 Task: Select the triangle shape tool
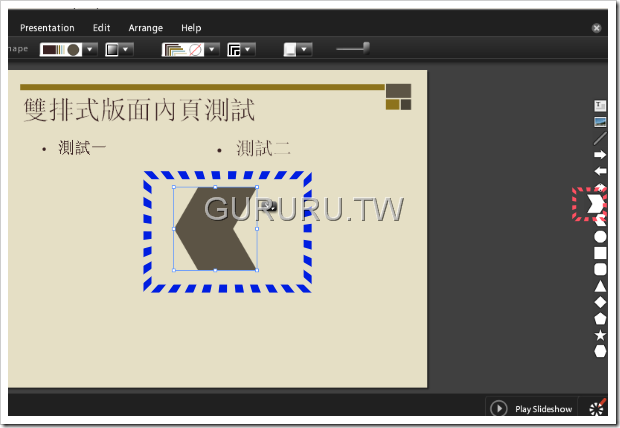pyautogui.click(x=600, y=286)
